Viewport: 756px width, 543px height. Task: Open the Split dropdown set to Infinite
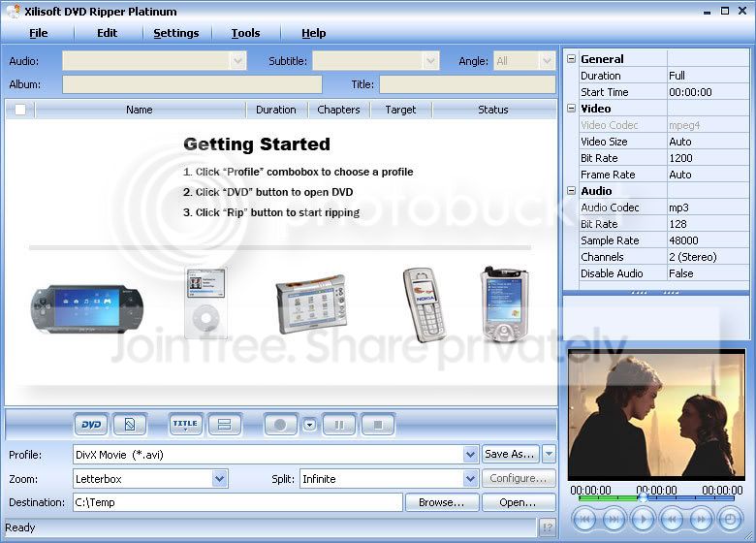point(470,479)
